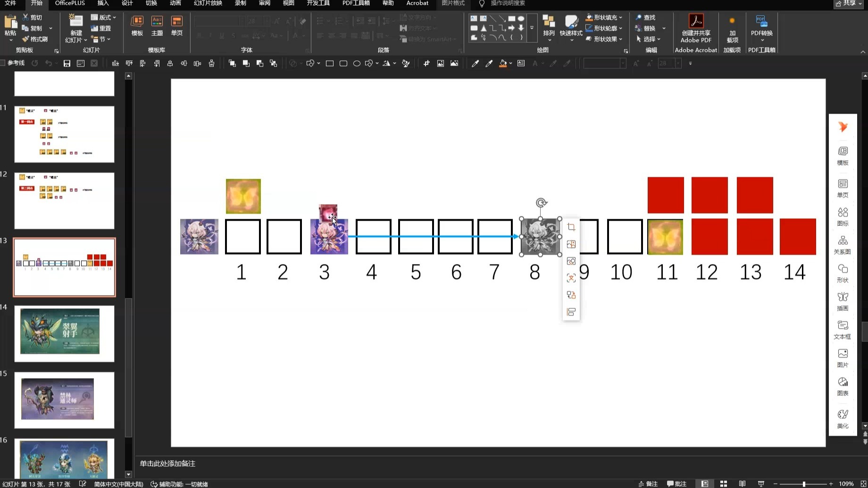Click the red square above number 12
Screen dimensions: 868x488
coord(709,195)
